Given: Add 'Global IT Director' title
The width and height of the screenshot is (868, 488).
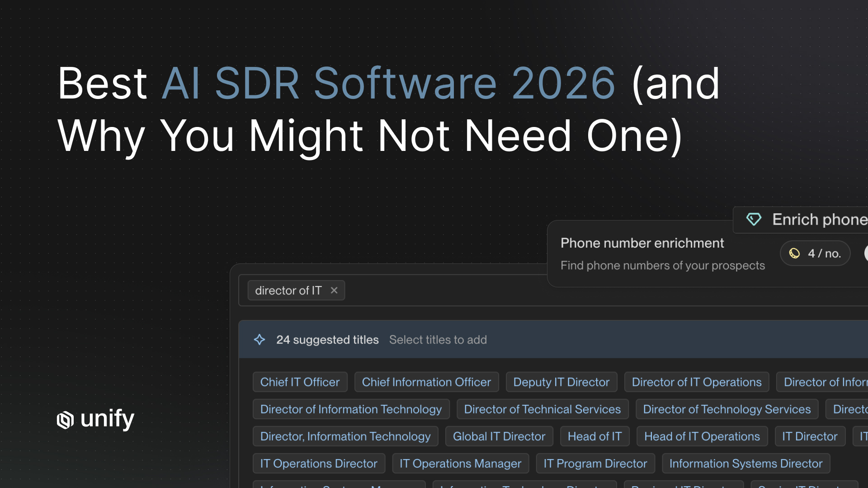Looking at the screenshot, I should click(x=499, y=436).
